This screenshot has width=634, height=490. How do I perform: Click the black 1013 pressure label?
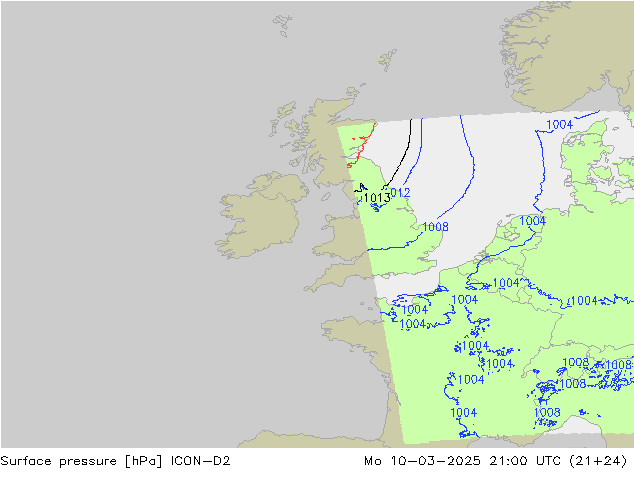click(377, 198)
